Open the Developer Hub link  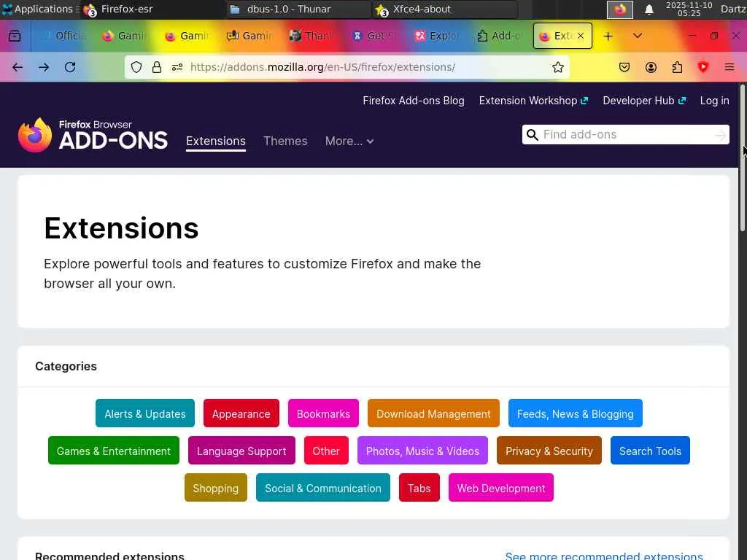pos(644,101)
